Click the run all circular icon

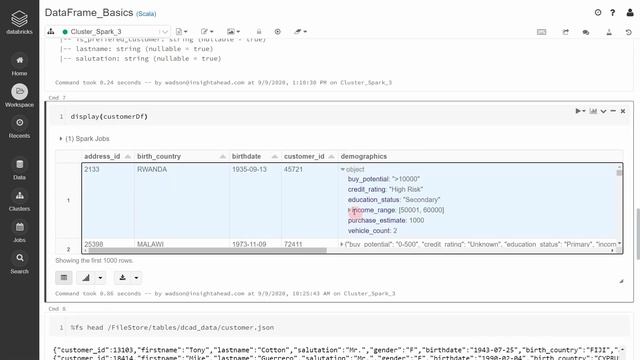pyautogui.click(x=278, y=31)
